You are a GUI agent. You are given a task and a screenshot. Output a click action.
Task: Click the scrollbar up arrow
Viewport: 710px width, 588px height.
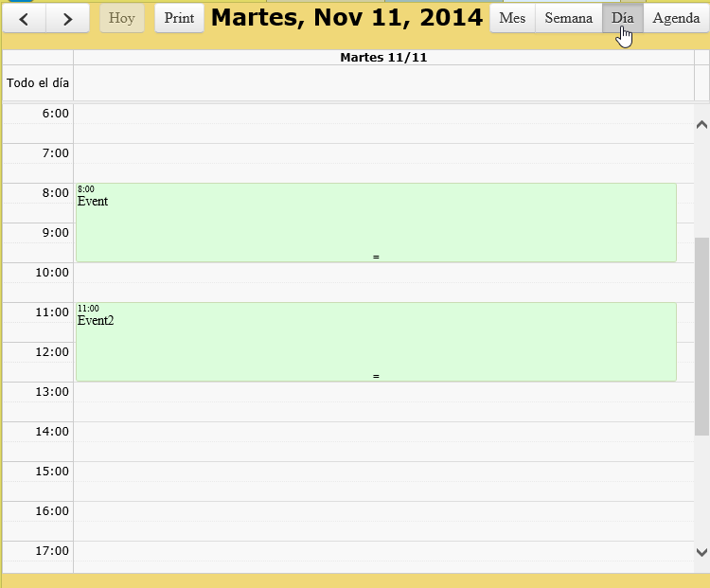[x=701, y=125]
